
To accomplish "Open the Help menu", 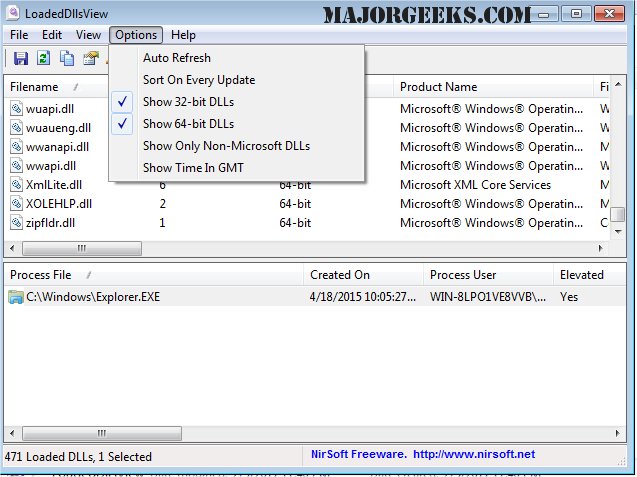I will (183, 35).
